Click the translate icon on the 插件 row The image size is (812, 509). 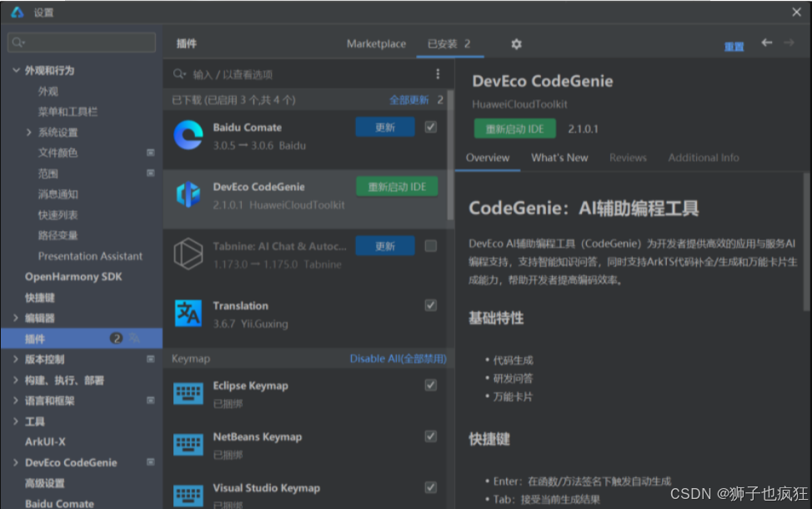click(135, 338)
